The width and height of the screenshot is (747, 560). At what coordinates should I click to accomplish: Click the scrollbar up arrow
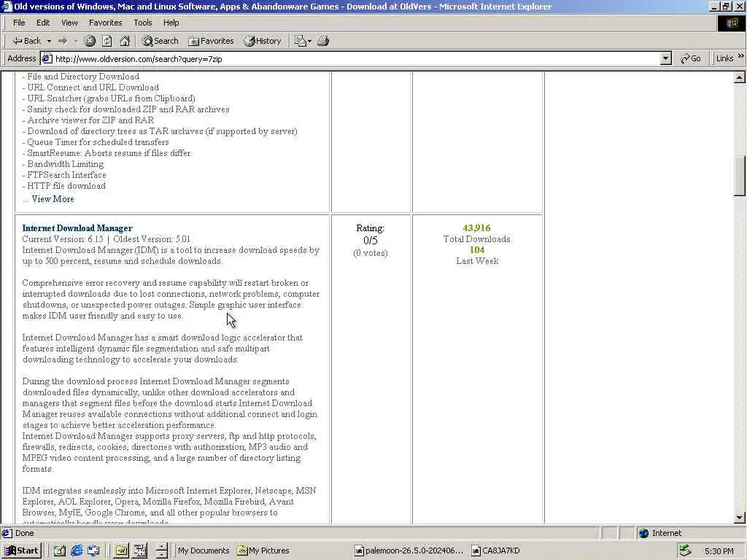point(740,77)
